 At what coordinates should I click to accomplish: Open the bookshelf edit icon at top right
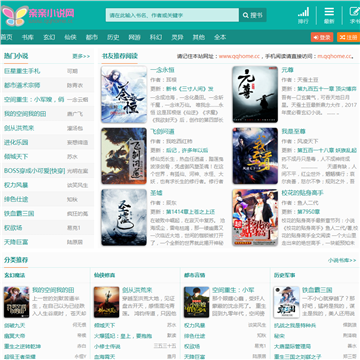(x=354, y=15)
